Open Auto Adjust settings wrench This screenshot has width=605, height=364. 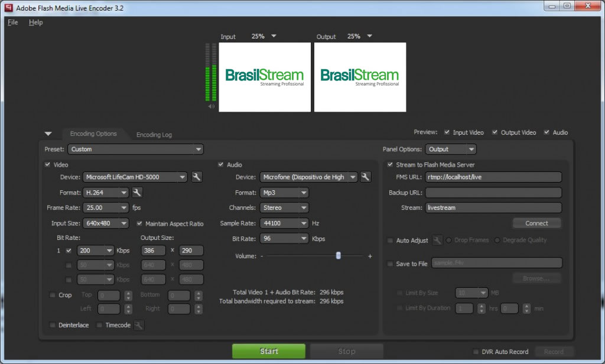(437, 240)
